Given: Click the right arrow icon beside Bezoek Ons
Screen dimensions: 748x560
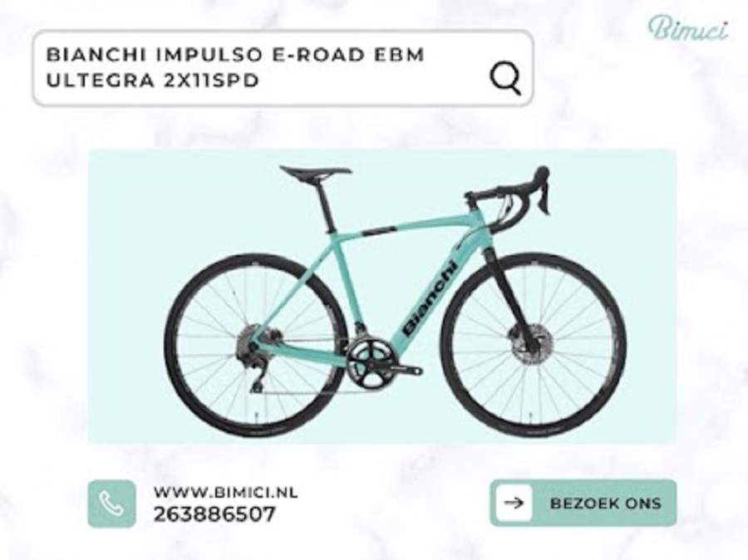Looking at the screenshot, I should tap(514, 503).
